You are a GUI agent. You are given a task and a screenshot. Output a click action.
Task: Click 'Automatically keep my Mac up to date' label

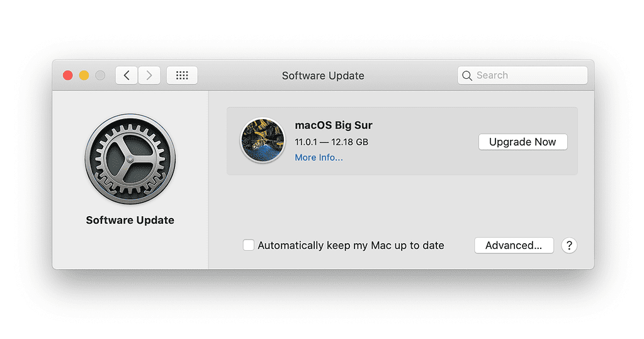(x=351, y=246)
